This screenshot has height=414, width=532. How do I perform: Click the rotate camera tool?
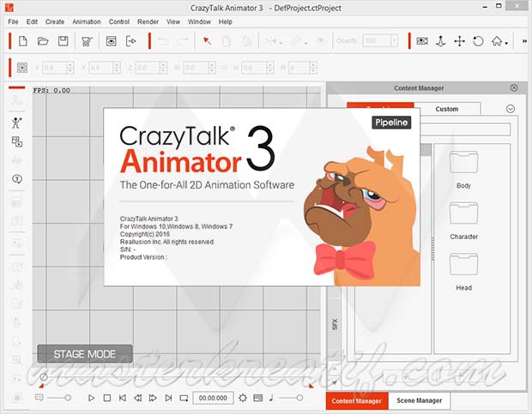pos(478,41)
